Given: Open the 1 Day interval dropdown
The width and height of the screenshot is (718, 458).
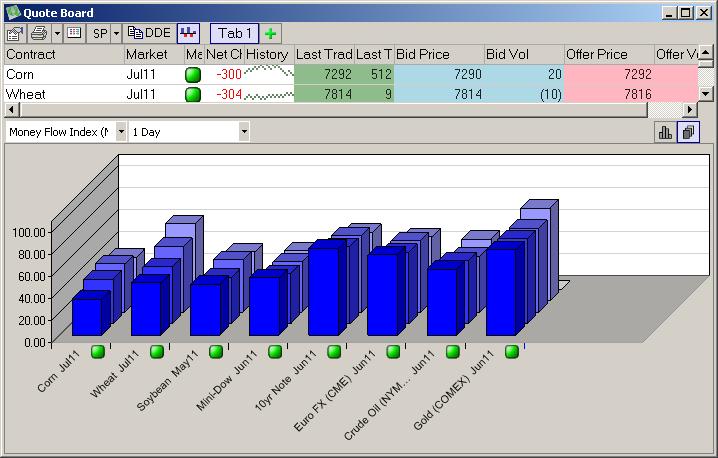Looking at the screenshot, I should (244, 132).
